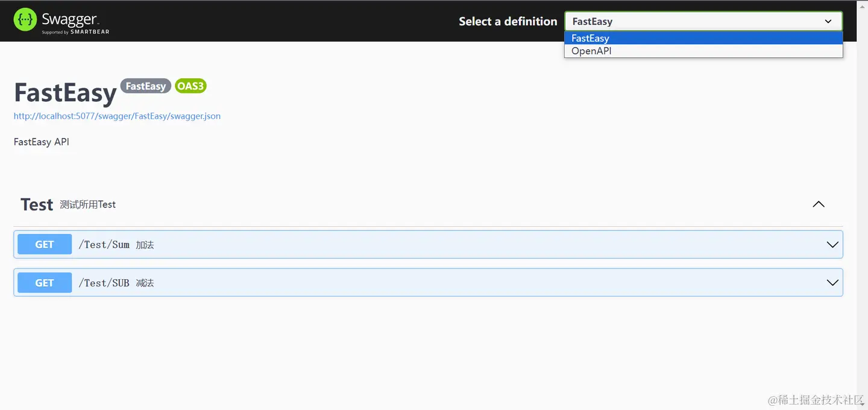868x410 pixels.
Task: Click the GET badge for /Test/SUB
Action: (45, 283)
